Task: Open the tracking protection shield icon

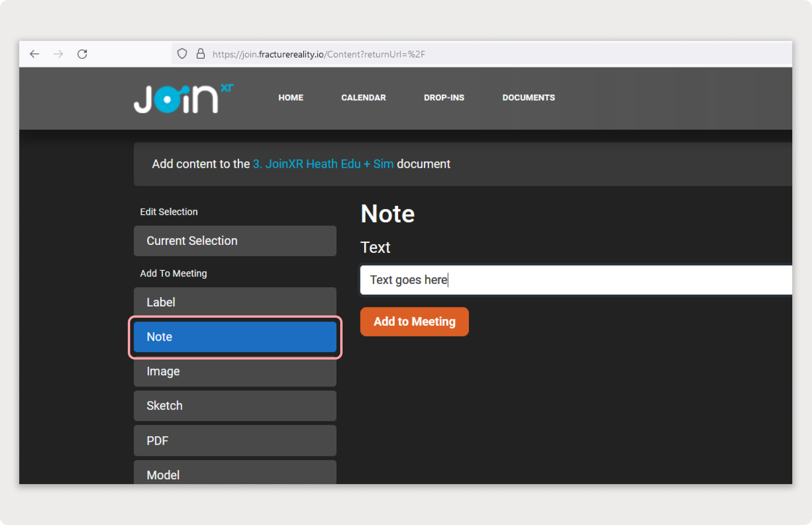Action: 182,54
